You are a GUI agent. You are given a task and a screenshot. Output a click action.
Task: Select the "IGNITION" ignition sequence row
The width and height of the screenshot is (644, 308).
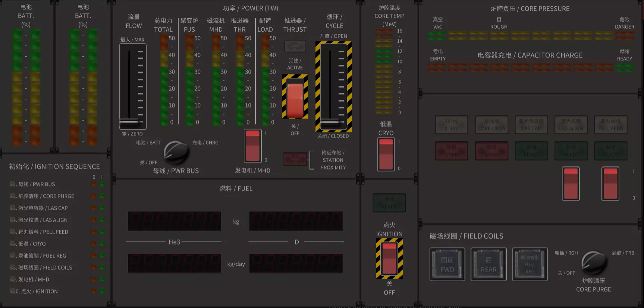point(57,292)
